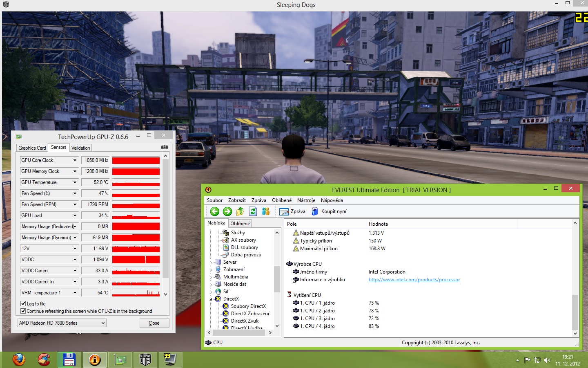Click the taskbar clock showing 19:21
588x368 pixels.
pos(568,360)
